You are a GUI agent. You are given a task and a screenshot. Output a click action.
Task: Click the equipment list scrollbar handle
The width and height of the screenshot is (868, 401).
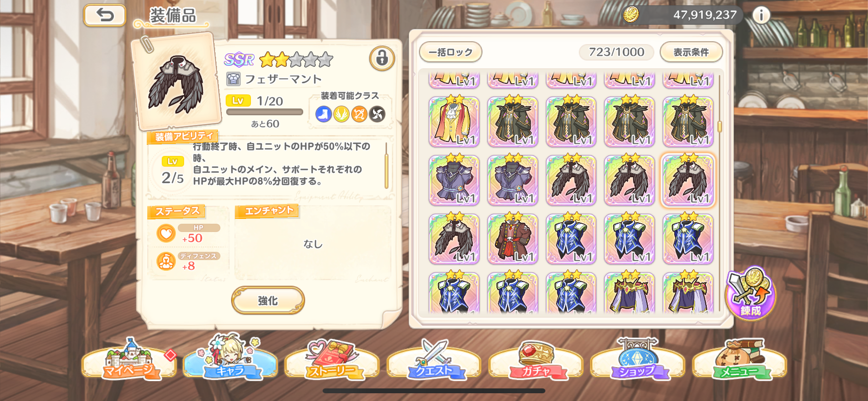720,126
